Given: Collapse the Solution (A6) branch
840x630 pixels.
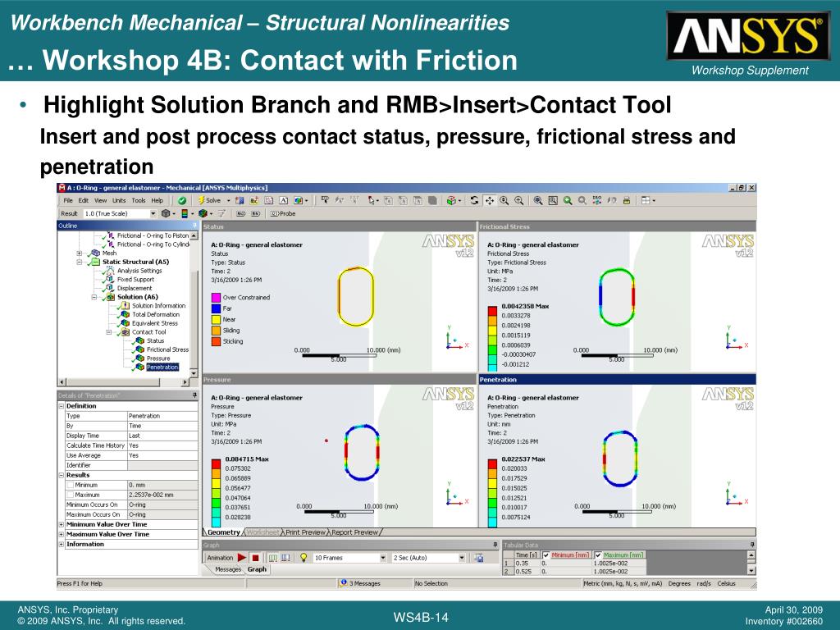Looking at the screenshot, I should tap(94, 297).
